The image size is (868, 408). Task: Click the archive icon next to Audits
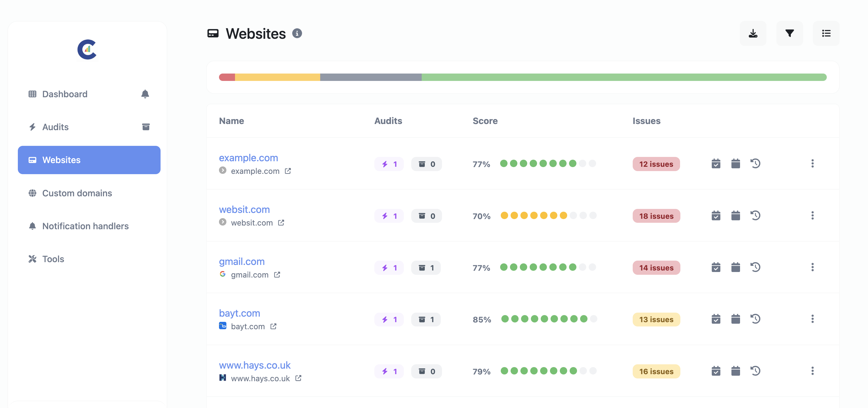tap(145, 127)
